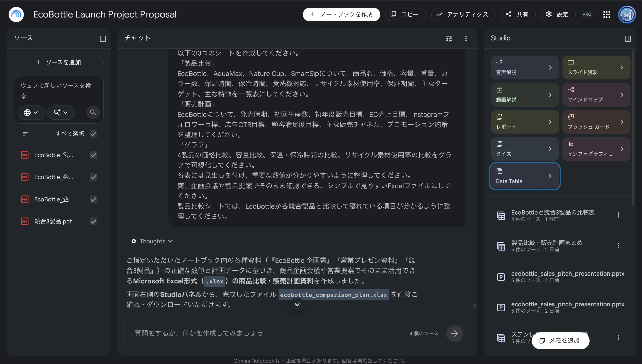This screenshot has height=364, width=642.
Task: Click the 4 個のソース label
Action: point(424,333)
